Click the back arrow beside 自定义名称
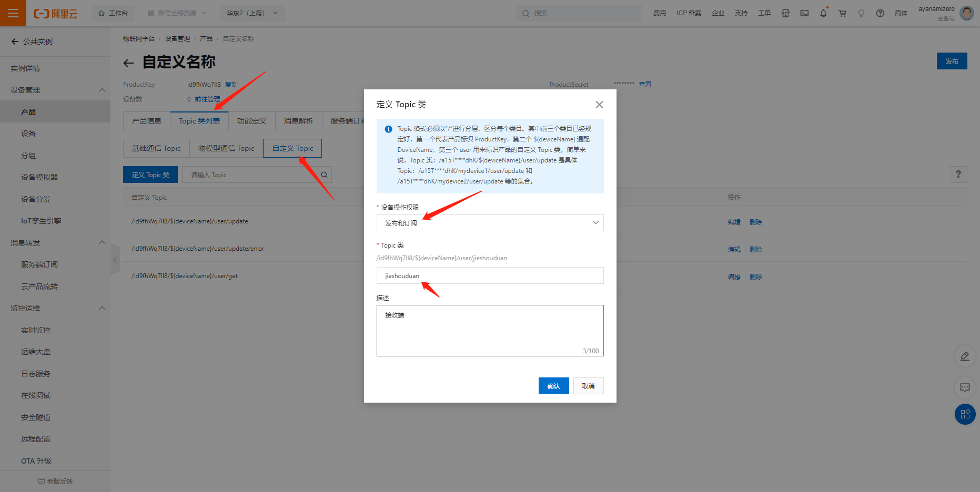 click(128, 63)
